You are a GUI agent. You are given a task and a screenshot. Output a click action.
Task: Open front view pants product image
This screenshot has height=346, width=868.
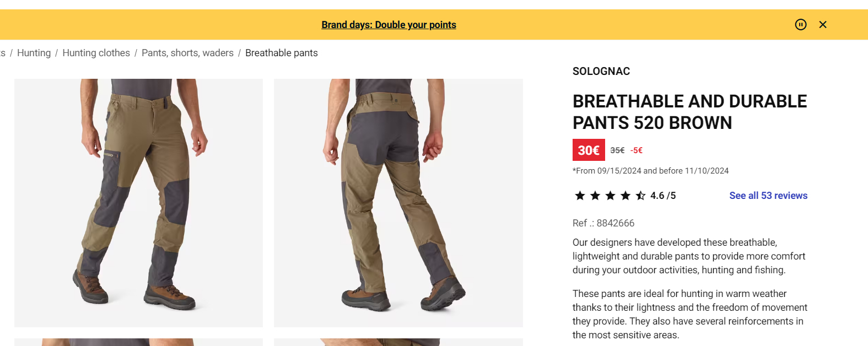click(x=138, y=203)
